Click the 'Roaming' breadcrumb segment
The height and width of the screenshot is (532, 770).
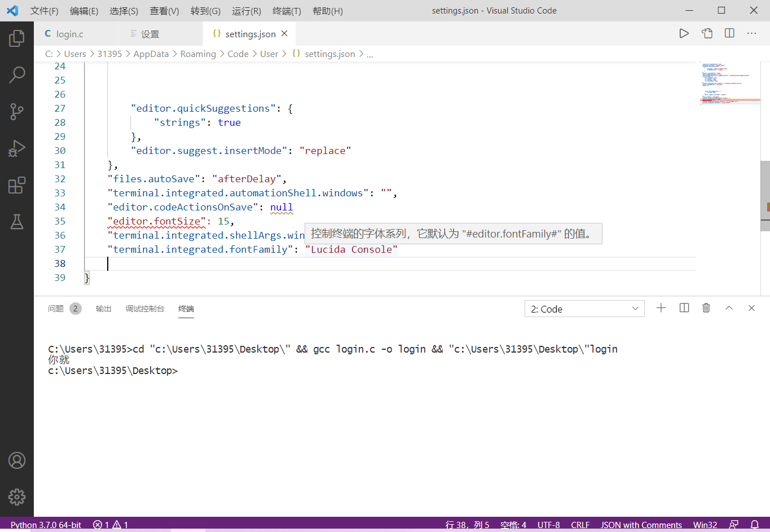pyautogui.click(x=198, y=54)
